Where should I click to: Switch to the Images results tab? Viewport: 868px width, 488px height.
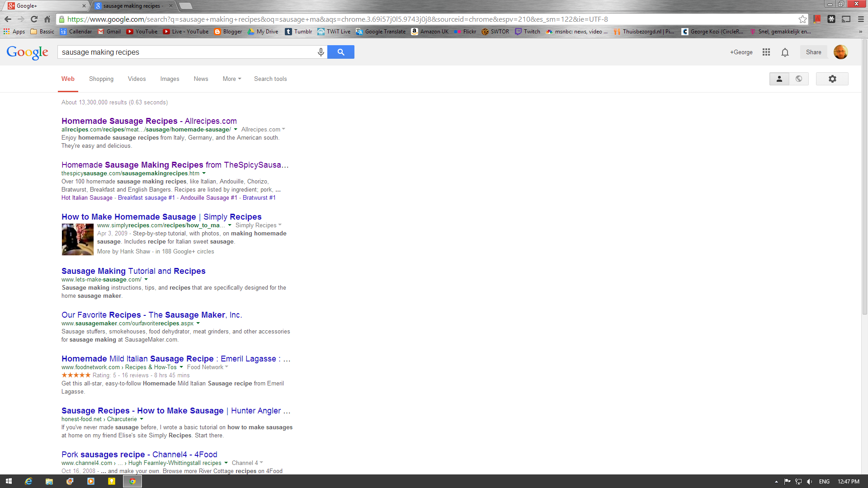tap(170, 79)
